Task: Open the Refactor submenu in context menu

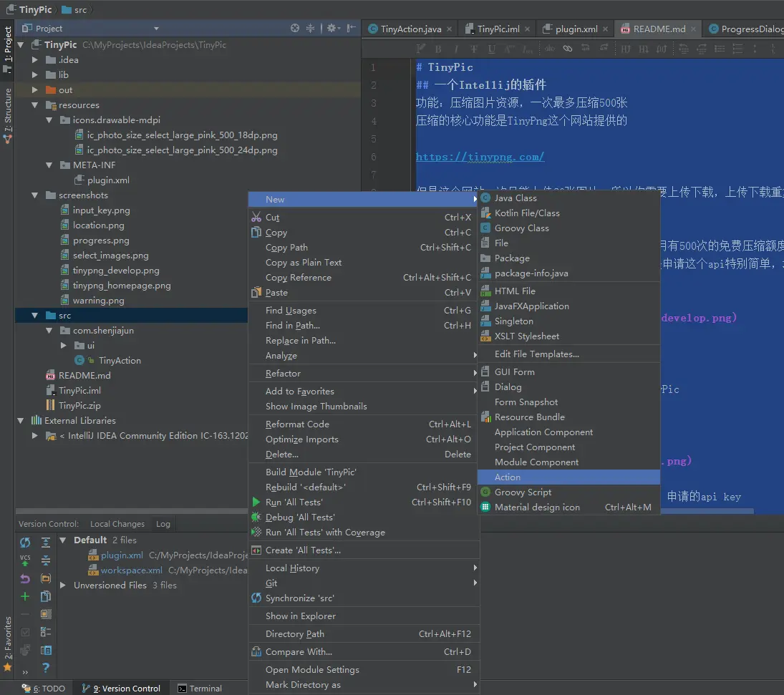Action: coord(363,374)
